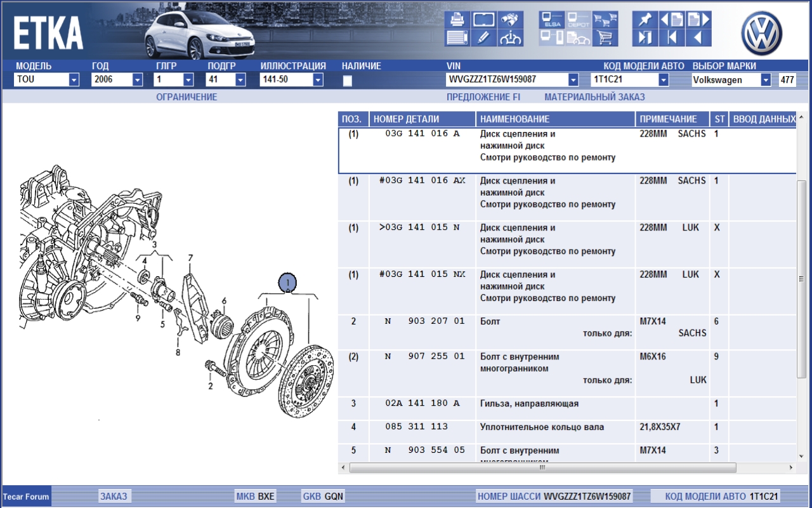The width and height of the screenshot is (812, 508).
Task: Click the full-screen frame icon
Action: point(484,19)
